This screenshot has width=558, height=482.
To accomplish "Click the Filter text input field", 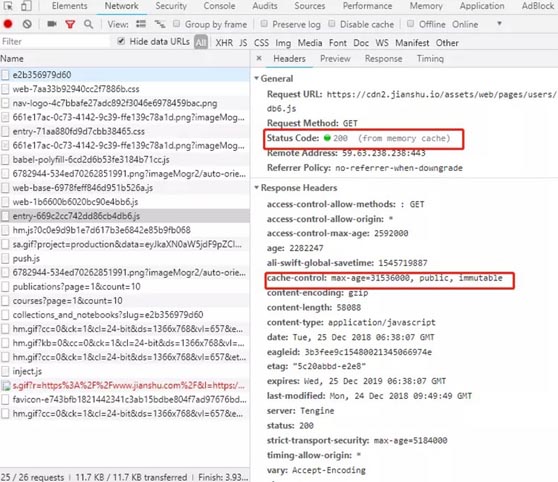I will pyautogui.click(x=55, y=41).
